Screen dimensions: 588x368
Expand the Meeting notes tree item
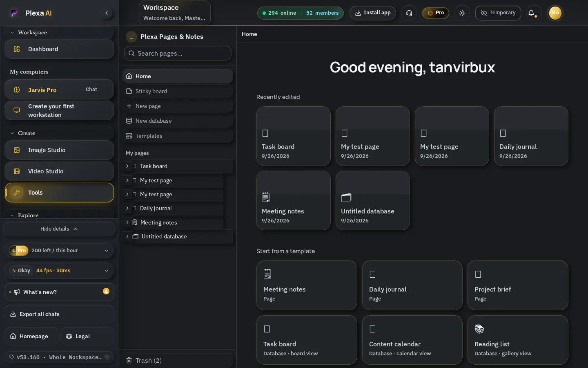click(127, 222)
